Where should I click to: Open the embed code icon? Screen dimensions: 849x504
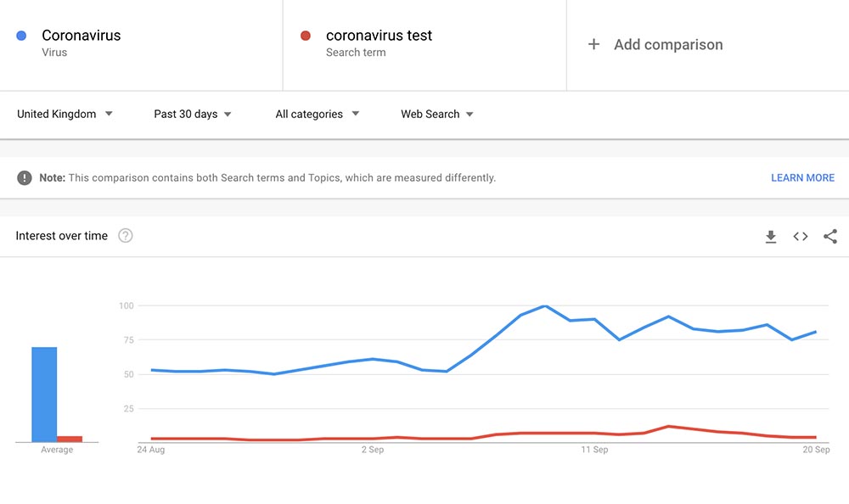click(801, 237)
